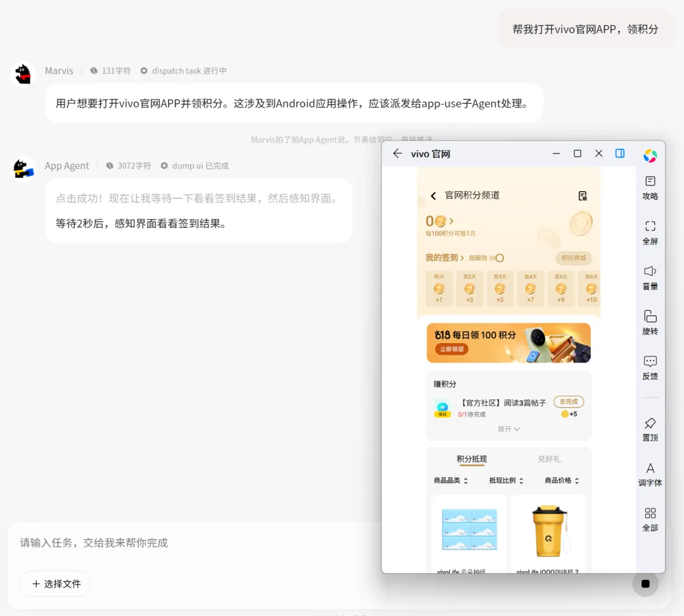The image size is (684, 616).
Task: Open the 反馈 feedback icon
Action: (x=650, y=367)
